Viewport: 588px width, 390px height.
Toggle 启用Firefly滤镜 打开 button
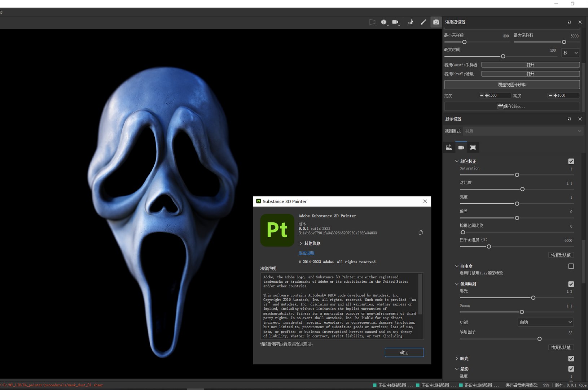tap(531, 74)
